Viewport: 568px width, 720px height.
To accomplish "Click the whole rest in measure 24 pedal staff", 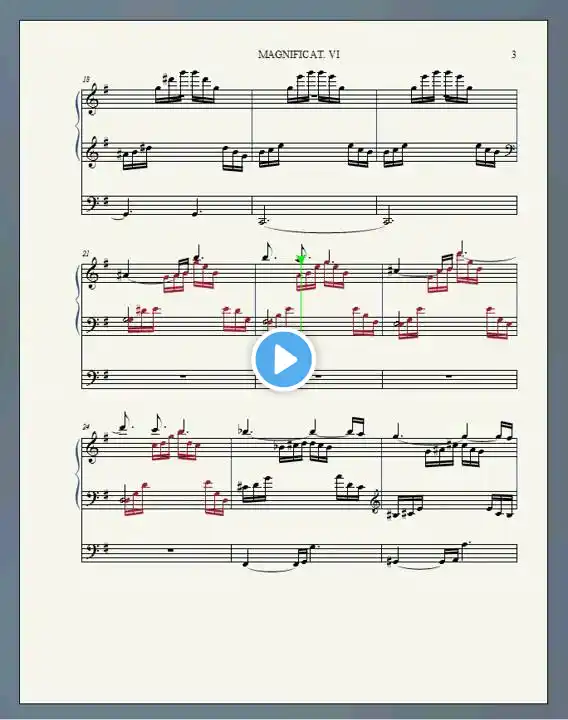I will (171, 551).
